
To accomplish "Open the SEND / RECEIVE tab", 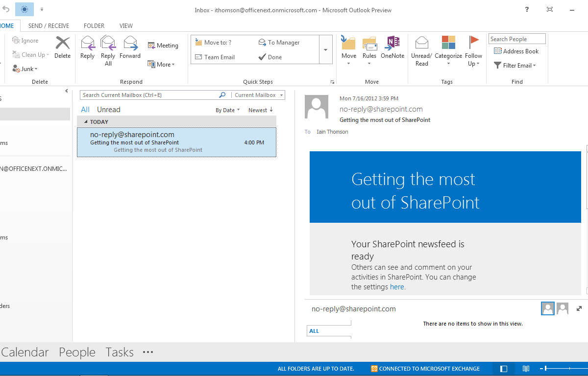I will [49, 26].
